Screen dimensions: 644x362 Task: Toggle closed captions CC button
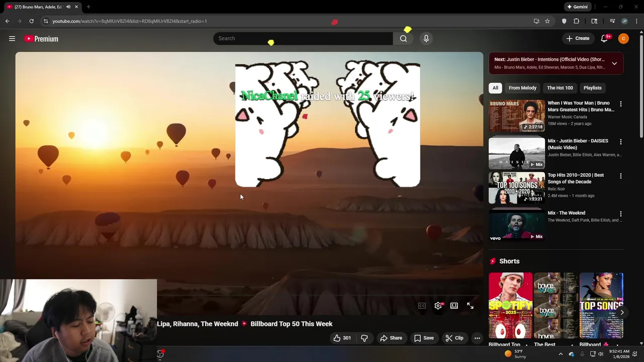pyautogui.click(x=422, y=306)
